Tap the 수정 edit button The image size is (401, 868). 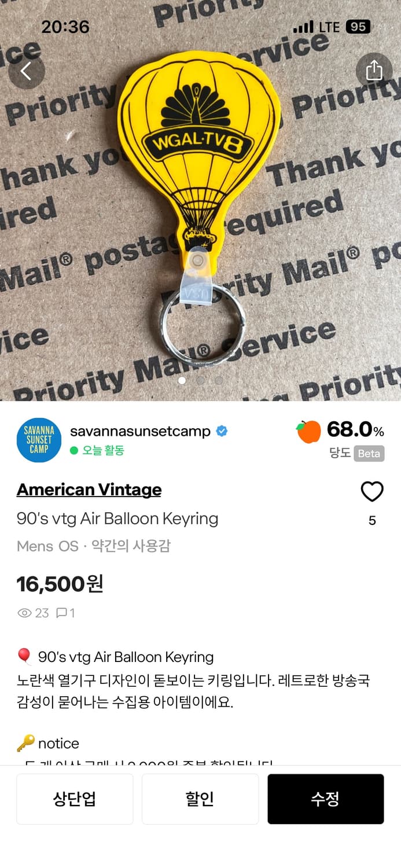(x=326, y=799)
